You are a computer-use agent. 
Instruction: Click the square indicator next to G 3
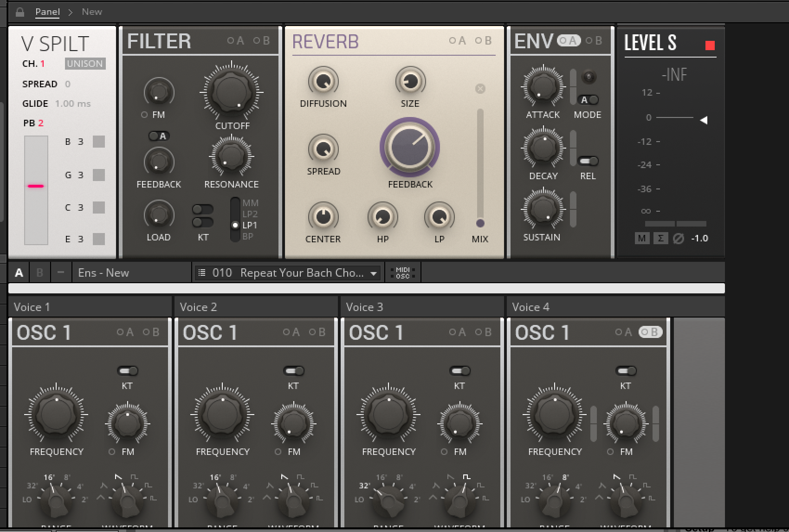point(99,175)
